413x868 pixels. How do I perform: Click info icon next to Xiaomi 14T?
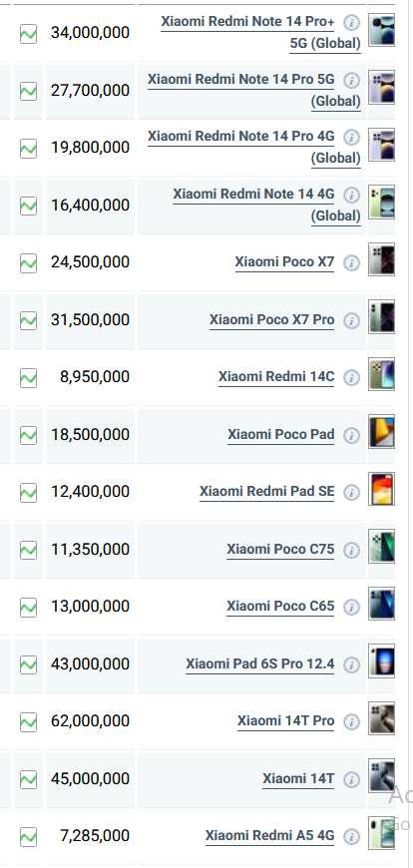tap(351, 780)
